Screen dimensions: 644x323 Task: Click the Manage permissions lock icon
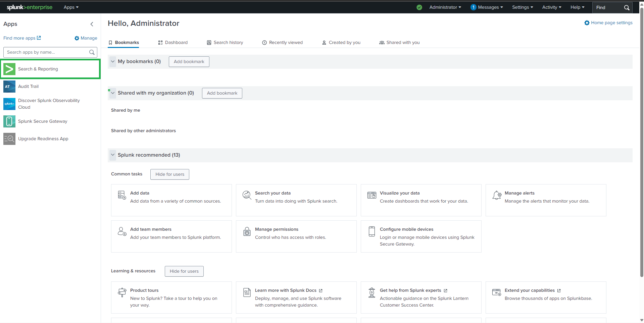247,231
